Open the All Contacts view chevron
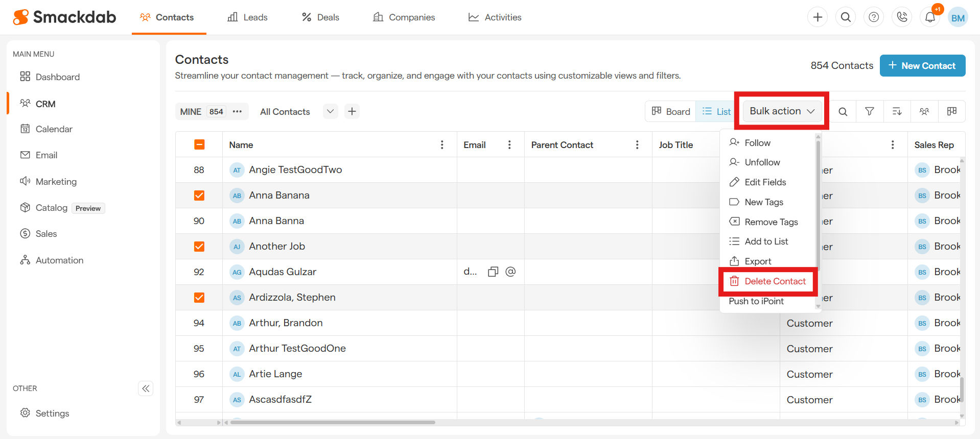Screen dimensions: 980x439 tap(330, 111)
